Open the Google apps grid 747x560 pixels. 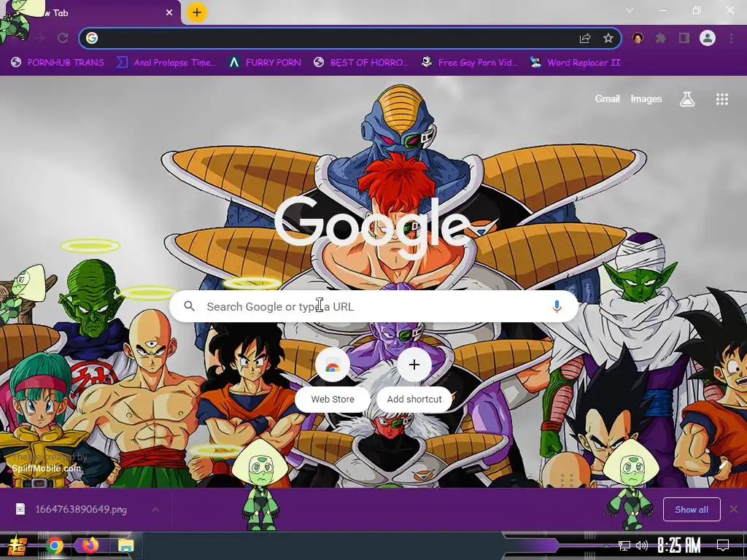point(722,99)
